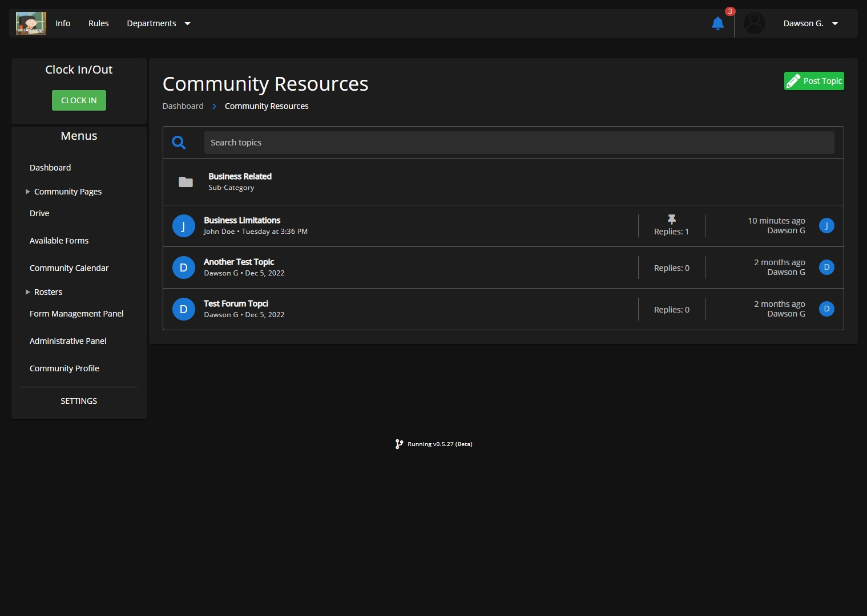Click the user profile avatar in header

754,23
